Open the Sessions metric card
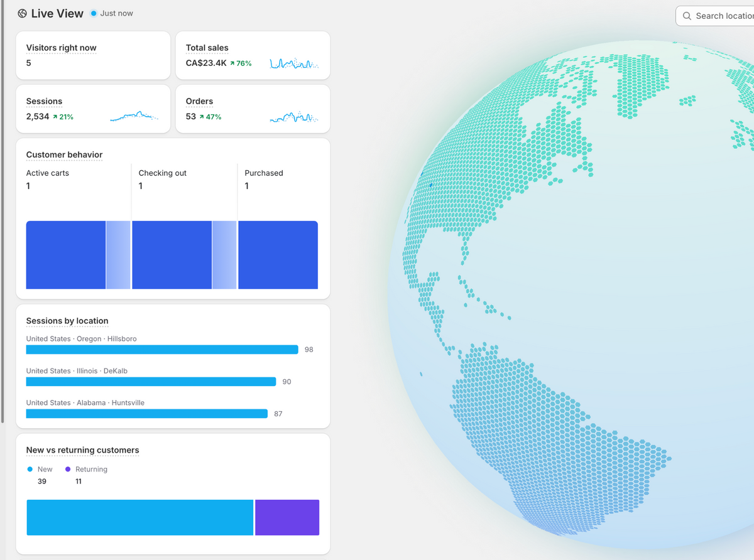Viewport: 754px width, 560px height. (x=93, y=109)
